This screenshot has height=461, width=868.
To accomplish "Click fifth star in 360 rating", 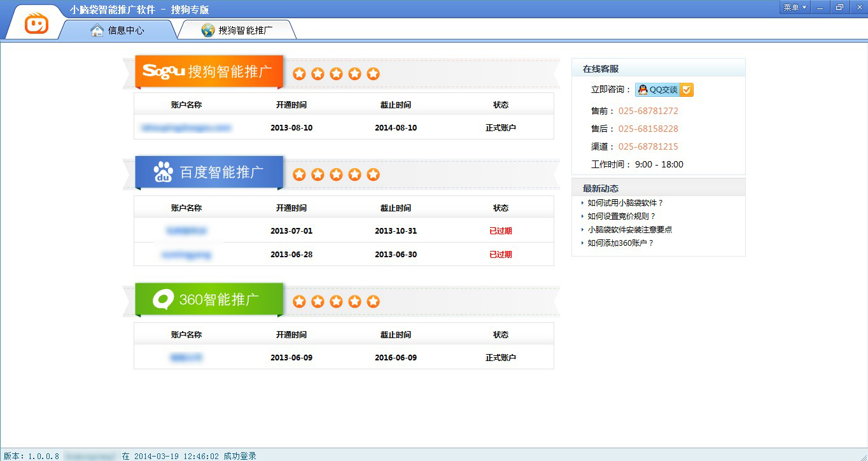I will pyautogui.click(x=374, y=301).
